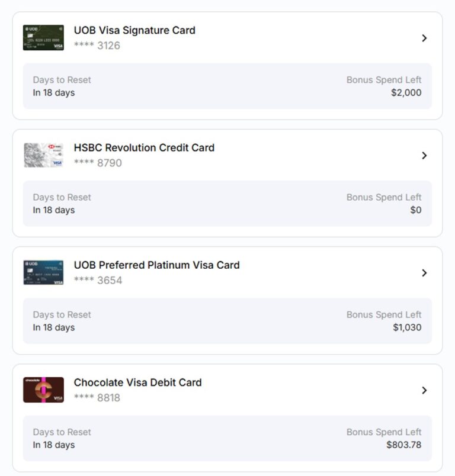Click the $1,030 bonus spend left value
This screenshot has width=455, height=476.
409,327
